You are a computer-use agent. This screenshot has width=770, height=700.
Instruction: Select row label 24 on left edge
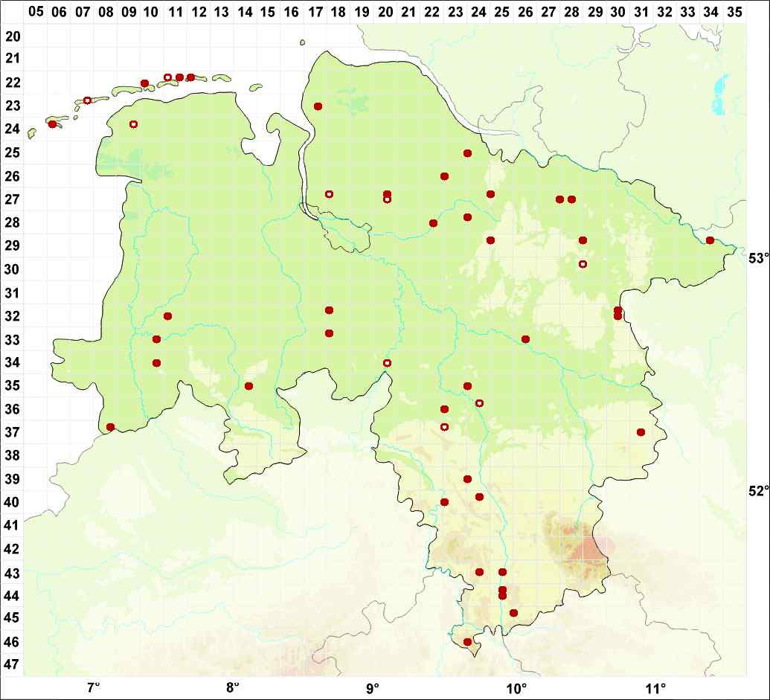(x=13, y=129)
